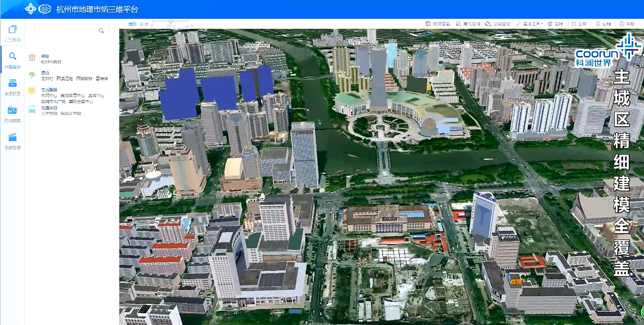Image resolution: width=644 pixels, height=325 pixels.
Task: Open the 资源目录 sidebar icon
Action: click(x=12, y=86)
